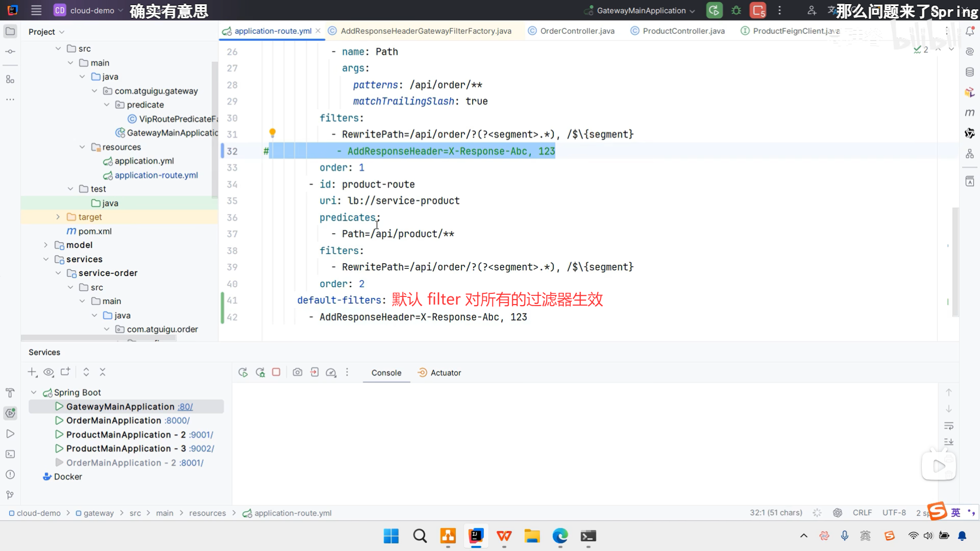Open the Database tool window icon
Viewport: 980px width, 551px height.
970,72
